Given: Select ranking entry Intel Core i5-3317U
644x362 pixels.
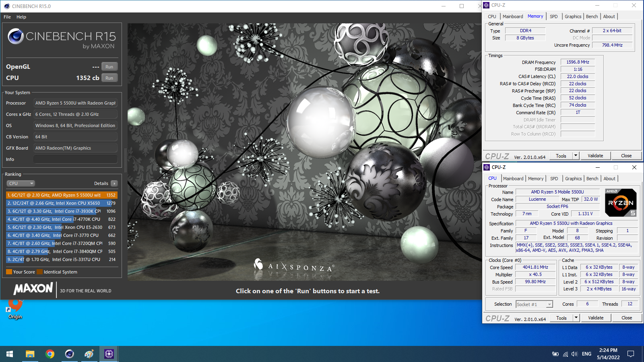Looking at the screenshot, I should click(62, 259).
